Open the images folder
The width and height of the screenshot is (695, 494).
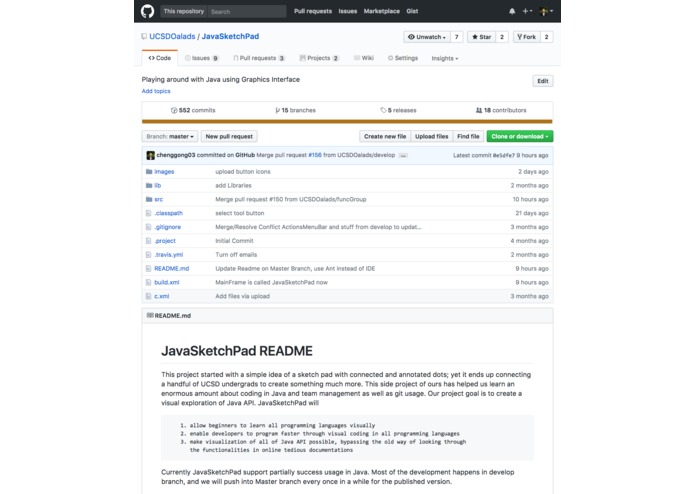(x=164, y=171)
